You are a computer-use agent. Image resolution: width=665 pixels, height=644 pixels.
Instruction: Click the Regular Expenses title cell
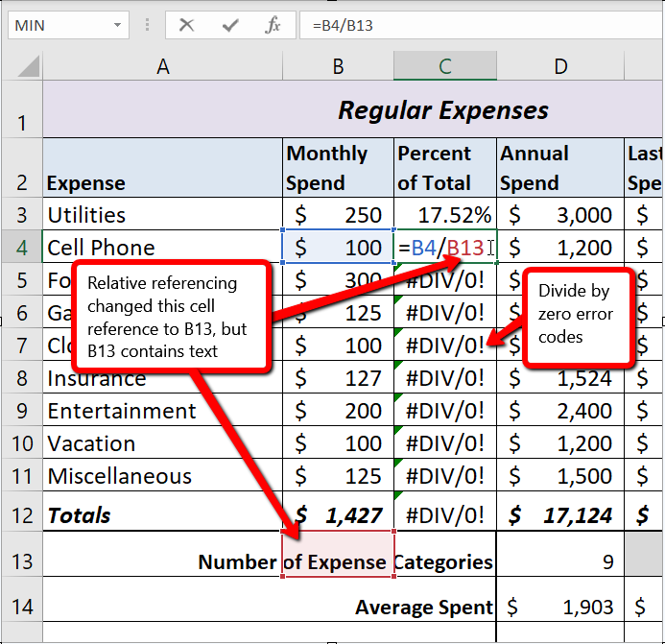point(353,109)
